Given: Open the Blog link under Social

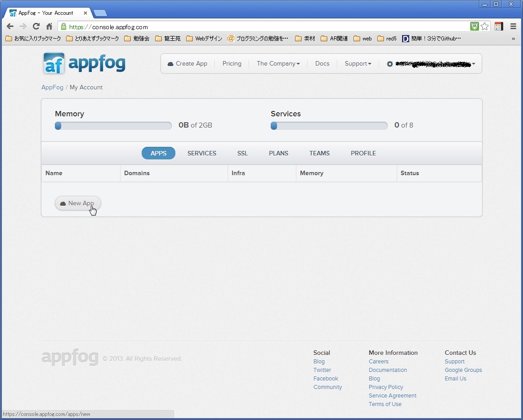Looking at the screenshot, I should pos(319,362).
